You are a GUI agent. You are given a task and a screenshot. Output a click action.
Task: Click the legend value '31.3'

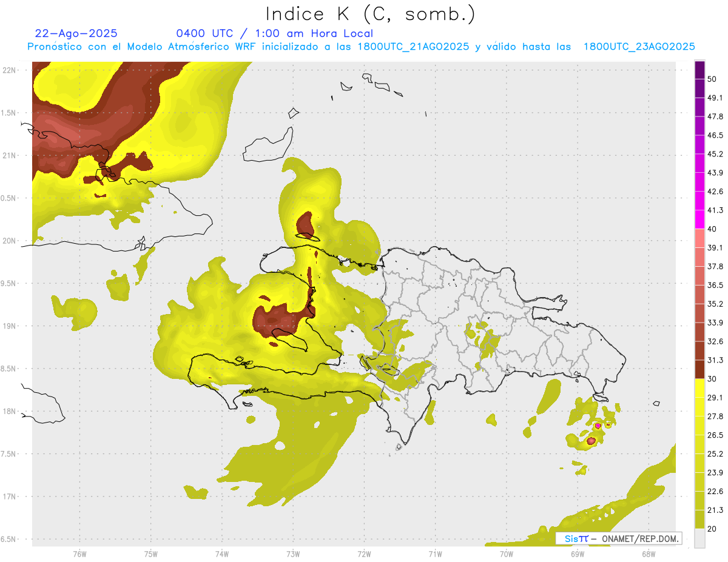[715, 360]
